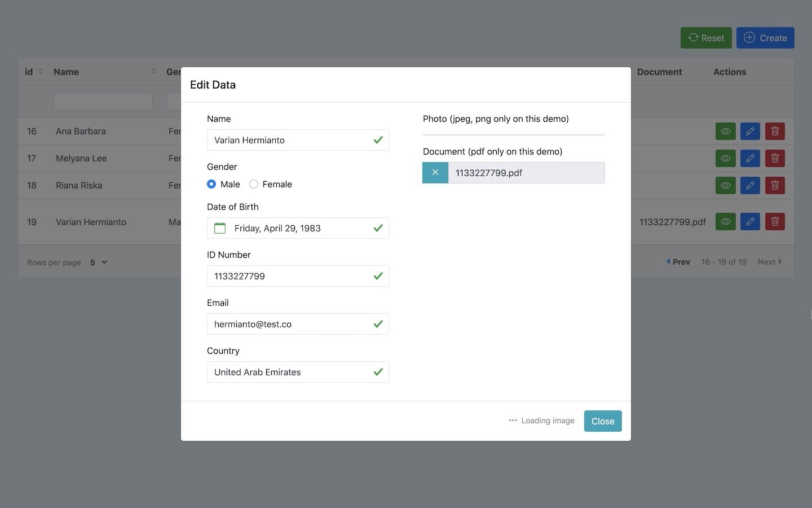Open the calendar icon in Date of Birth
The image size is (812, 508).
[x=220, y=228]
